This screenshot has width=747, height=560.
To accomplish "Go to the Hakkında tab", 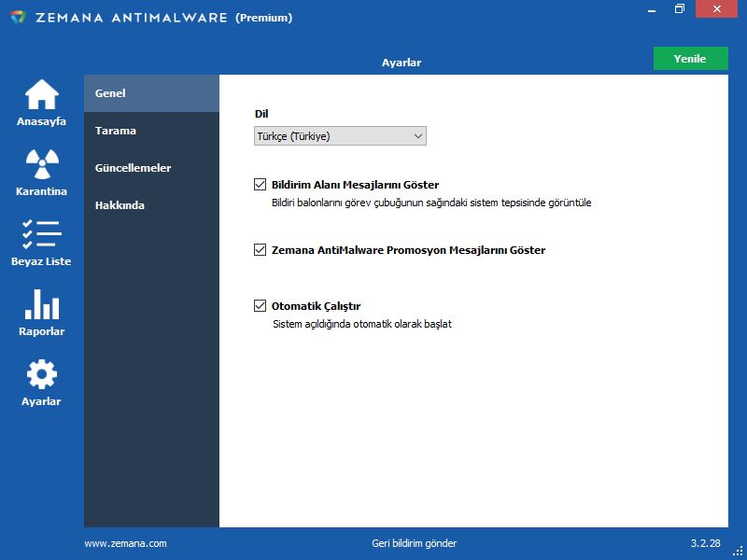I will coord(151,205).
